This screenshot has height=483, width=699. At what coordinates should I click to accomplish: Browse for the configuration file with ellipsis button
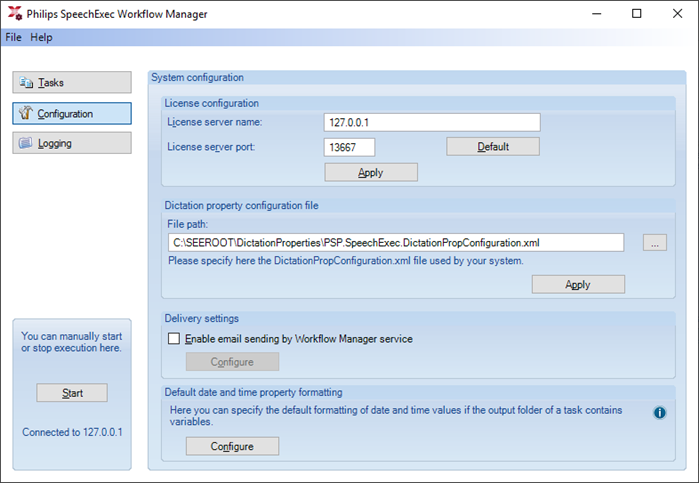[655, 243]
